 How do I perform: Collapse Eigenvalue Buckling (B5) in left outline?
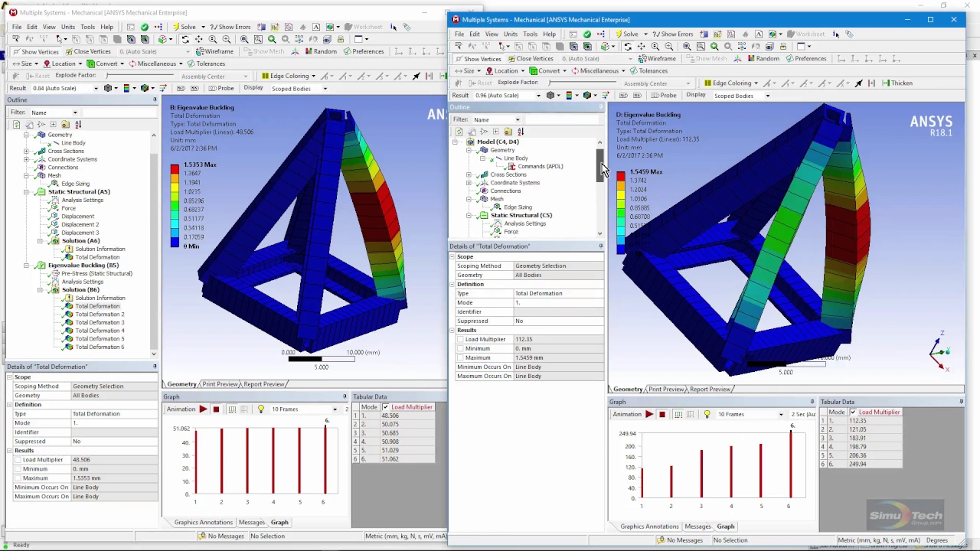27,266
